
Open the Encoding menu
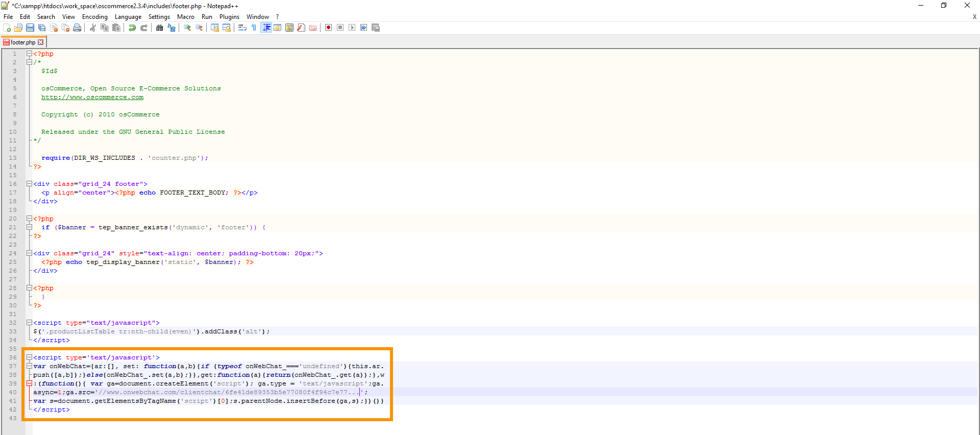(x=95, y=17)
